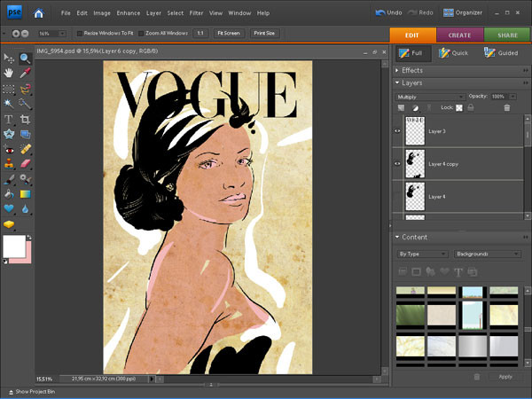Switch to the SHARE tab
532x399 pixels.
(507, 35)
